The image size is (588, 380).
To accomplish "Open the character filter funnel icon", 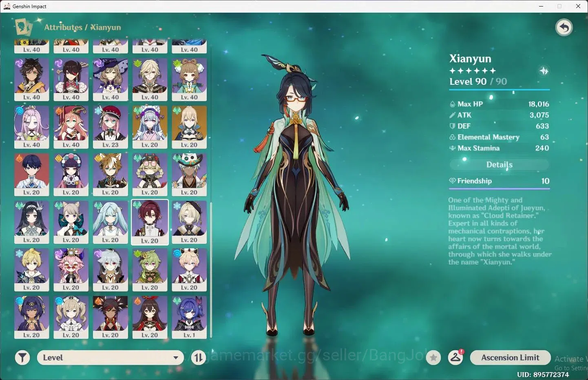I will point(22,358).
